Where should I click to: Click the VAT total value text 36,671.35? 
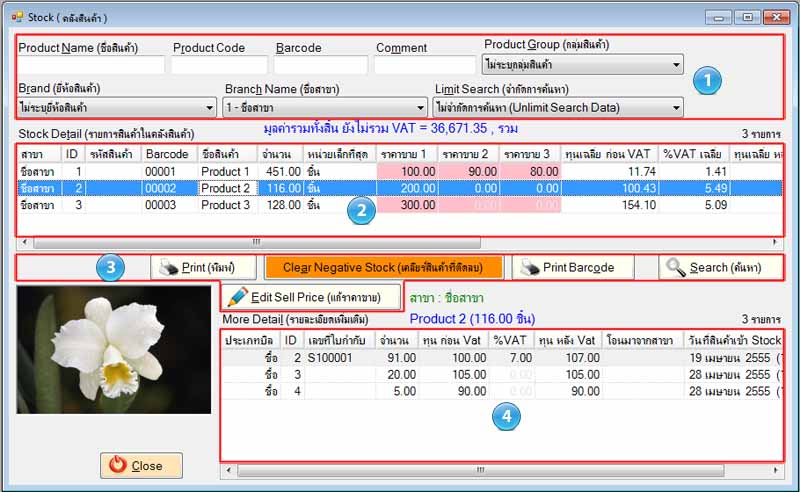[459, 128]
